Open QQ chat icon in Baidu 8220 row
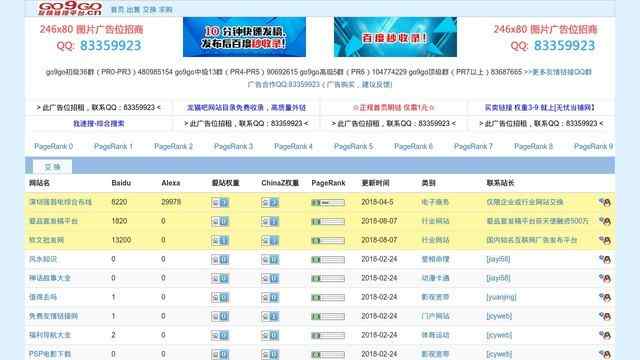This screenshot has height=360, width=640. pyautogui.click(x=604, y=202)
